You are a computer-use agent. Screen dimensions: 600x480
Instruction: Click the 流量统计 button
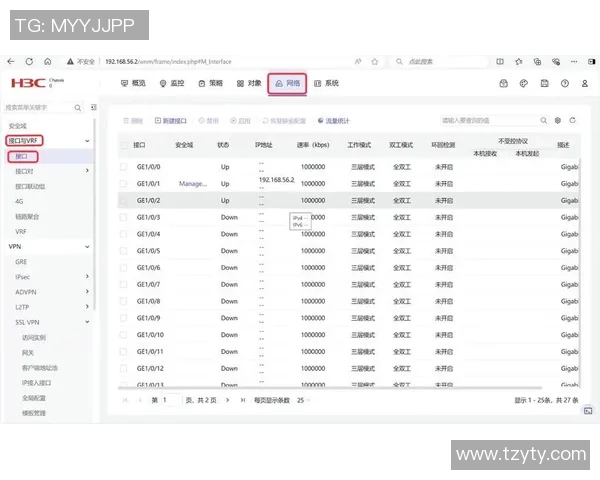[x=333, y=121]
